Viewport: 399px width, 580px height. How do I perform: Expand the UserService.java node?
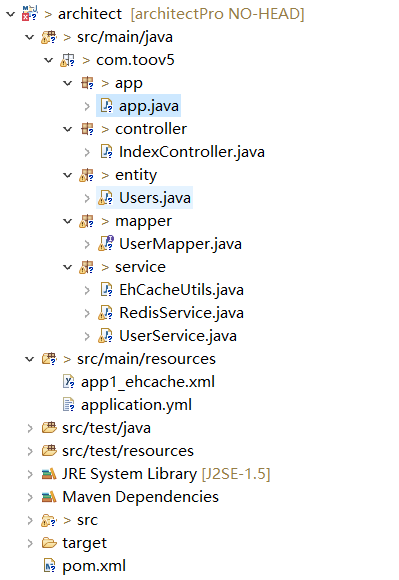pos(87,337)
